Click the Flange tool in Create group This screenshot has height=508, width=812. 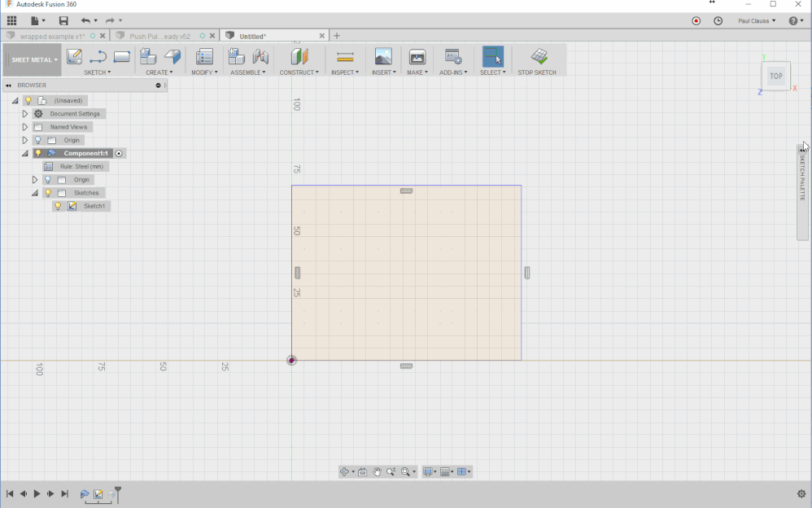(x=172, y=56)
